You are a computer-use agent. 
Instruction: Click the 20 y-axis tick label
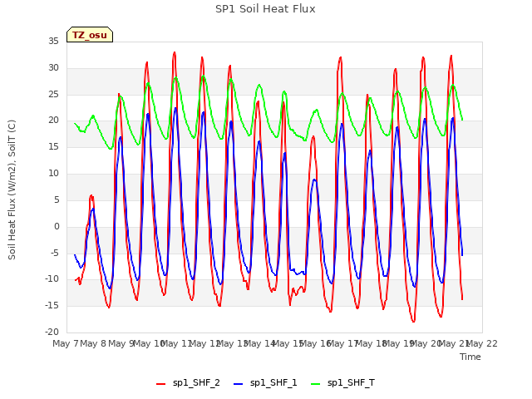(x=53, y=121)
